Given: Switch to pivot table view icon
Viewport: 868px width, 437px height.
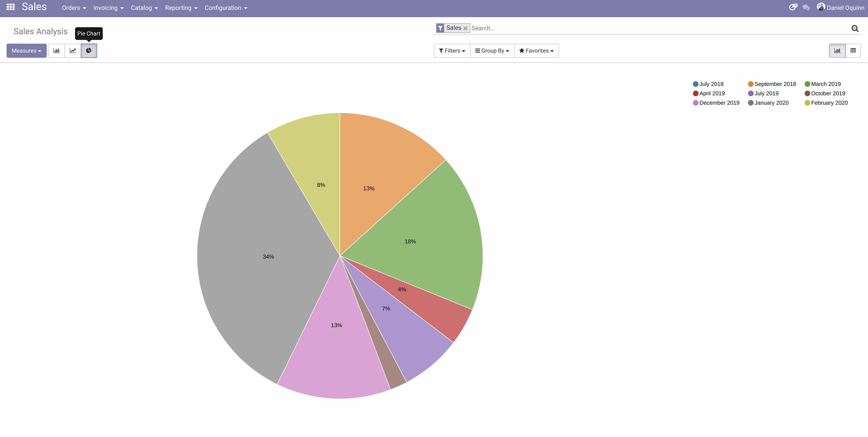Looking at the screenshot, I should (853, 51).
